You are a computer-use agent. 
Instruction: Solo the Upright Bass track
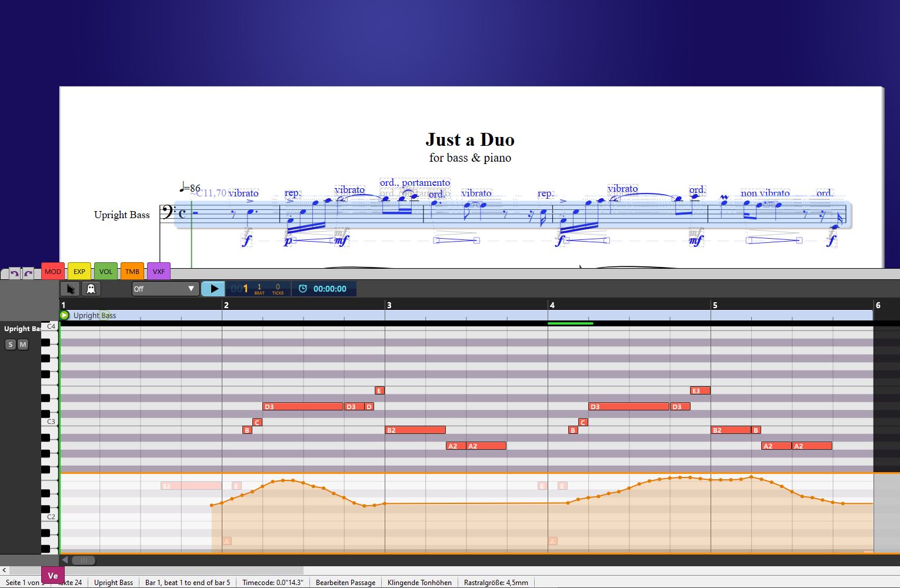(10, 345)
